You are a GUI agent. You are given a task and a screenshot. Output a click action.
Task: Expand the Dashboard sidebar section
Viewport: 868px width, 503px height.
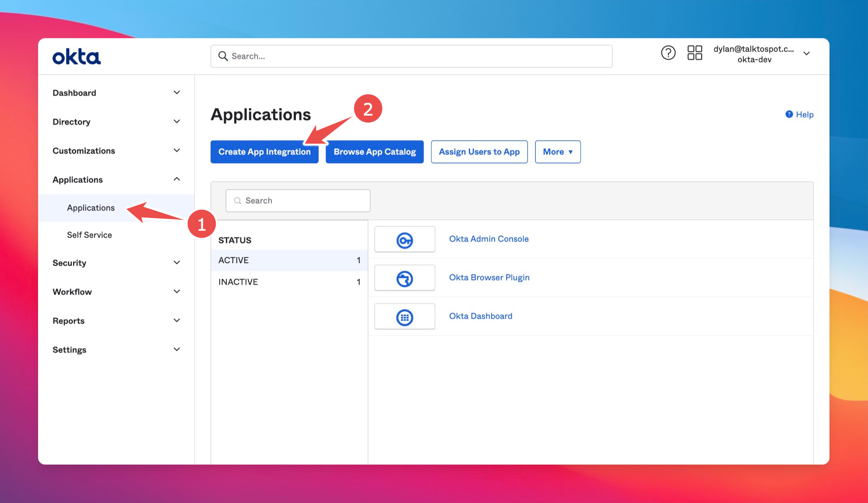pyautogui.click(x=176, y=92)
